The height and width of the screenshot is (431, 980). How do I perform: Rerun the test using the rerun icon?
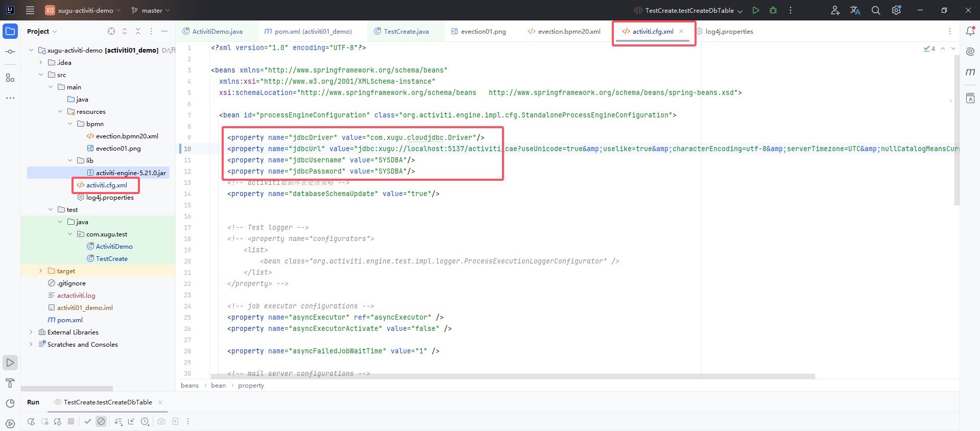31,421
